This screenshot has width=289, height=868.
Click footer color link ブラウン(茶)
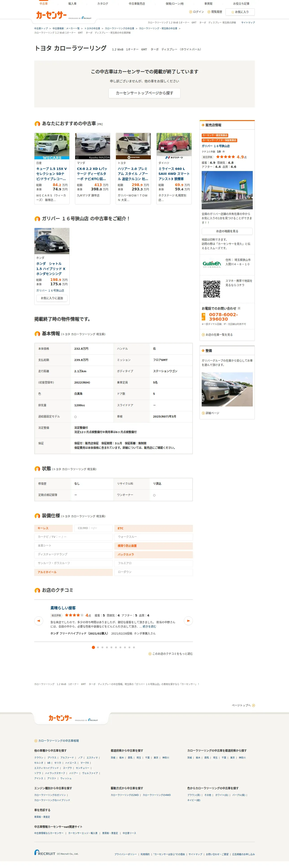click(194, 795)
